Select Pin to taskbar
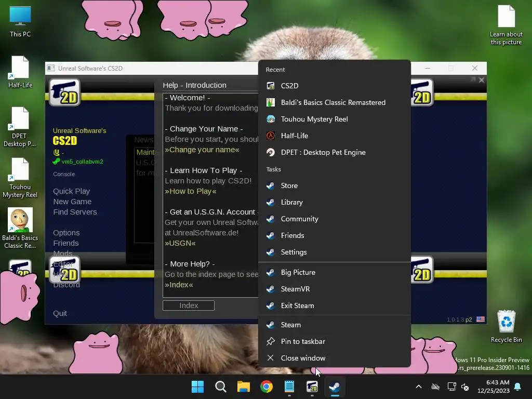This screenshot has height=399, width=532. (334, 342)
